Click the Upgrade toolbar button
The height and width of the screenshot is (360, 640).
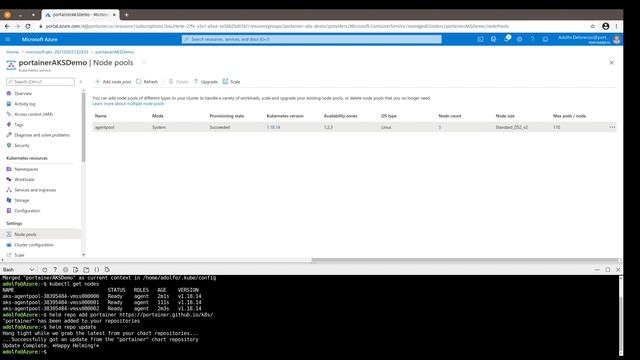(x=206, y=82)
